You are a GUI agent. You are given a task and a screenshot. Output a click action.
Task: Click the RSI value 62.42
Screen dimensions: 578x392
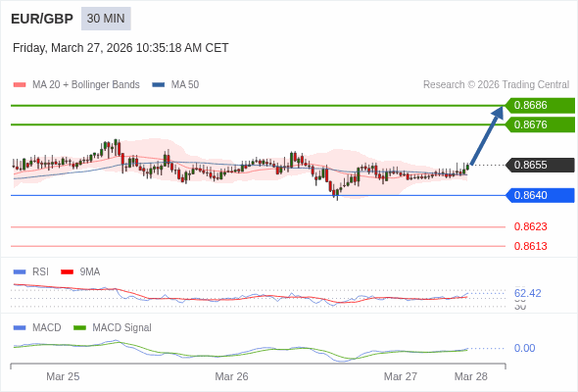coord(527,294)
